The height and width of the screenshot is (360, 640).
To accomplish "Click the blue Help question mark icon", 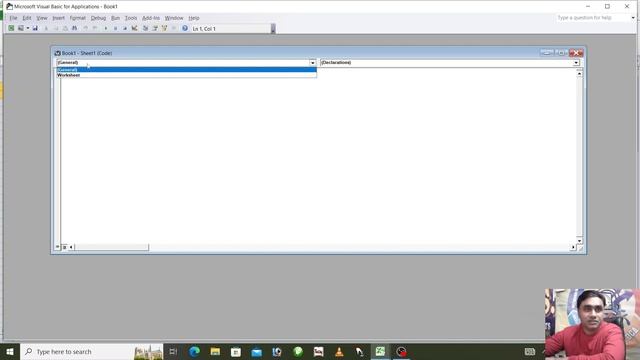I will tap(185, 28).
